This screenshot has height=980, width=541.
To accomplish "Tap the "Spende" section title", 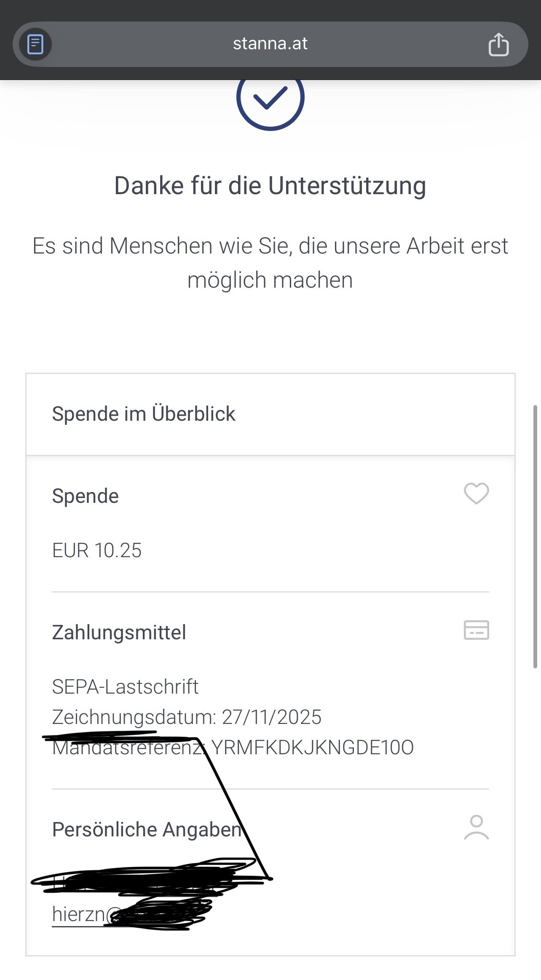I will 85,496.
